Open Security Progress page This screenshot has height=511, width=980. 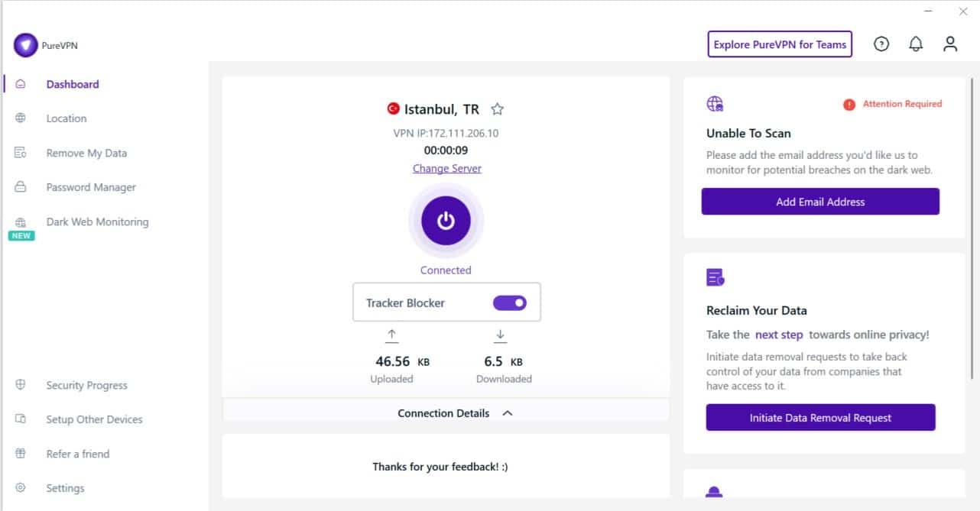(x=86, y=386)
